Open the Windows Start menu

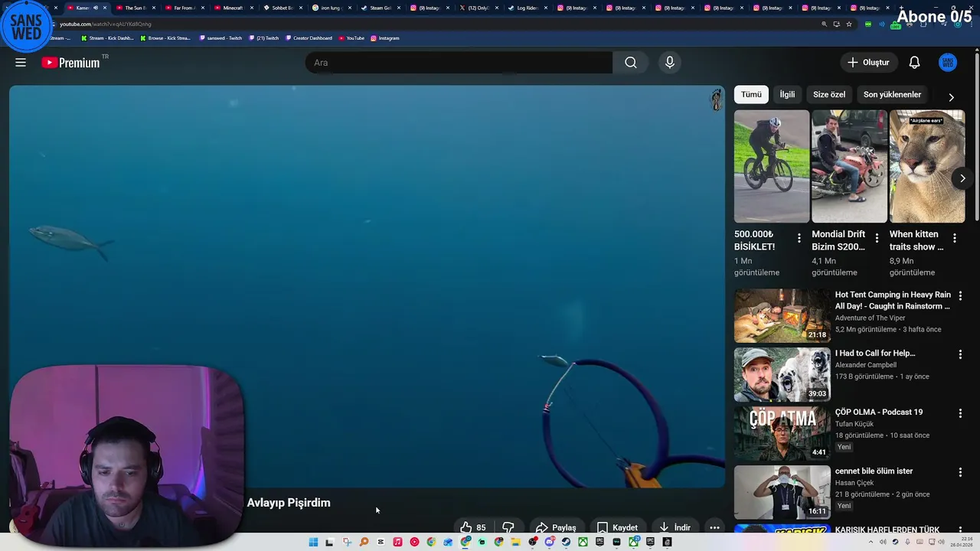[x=313, y=542]
